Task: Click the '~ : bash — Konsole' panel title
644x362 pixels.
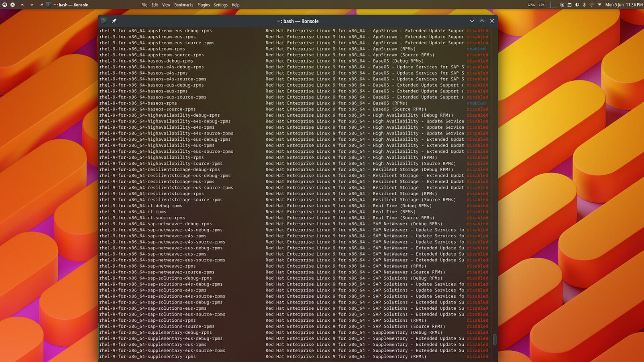Action: point(71,5)
